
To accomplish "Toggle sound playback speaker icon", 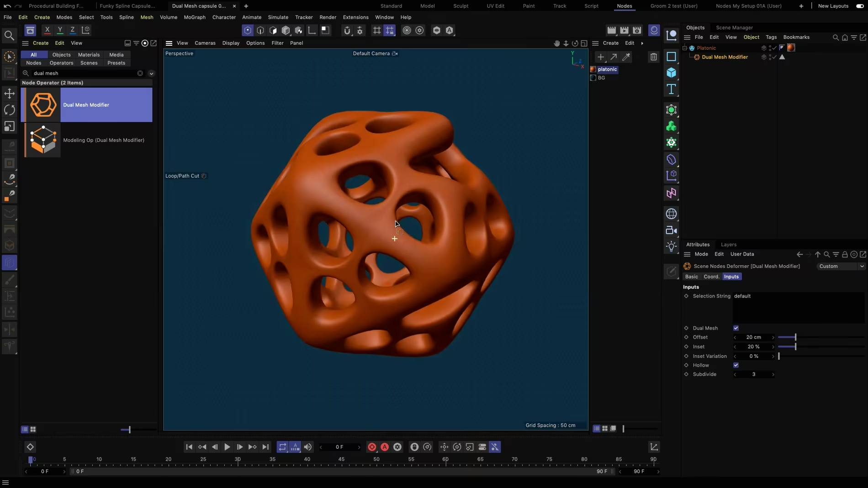I will click(308, 447).
